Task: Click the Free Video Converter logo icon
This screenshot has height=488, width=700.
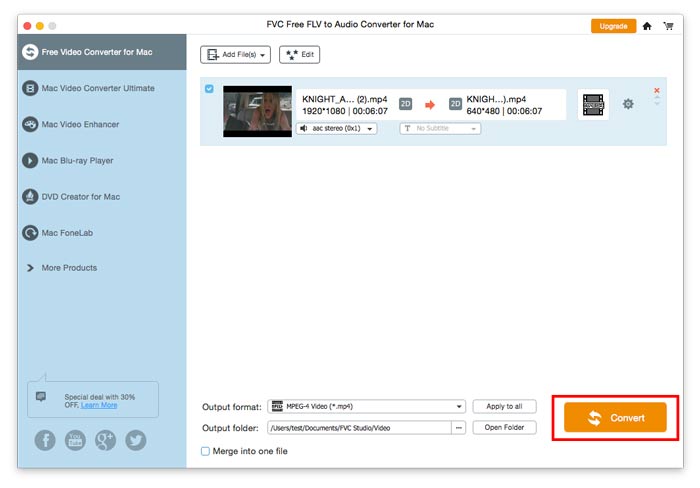Action: [x=30, y=52]
